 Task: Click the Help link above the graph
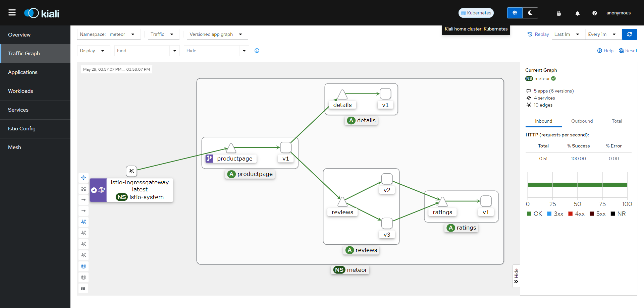tap(605, 51)
